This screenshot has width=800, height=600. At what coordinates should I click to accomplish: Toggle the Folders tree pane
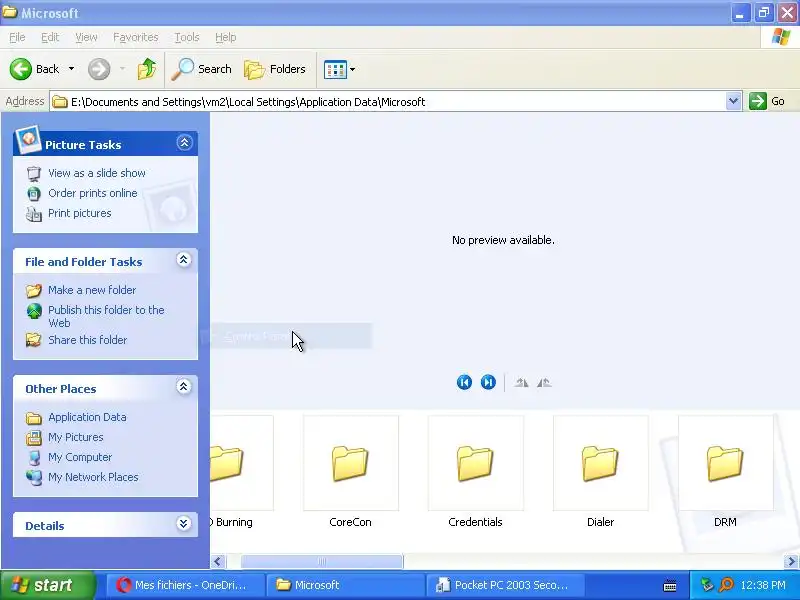click(275, 69)
